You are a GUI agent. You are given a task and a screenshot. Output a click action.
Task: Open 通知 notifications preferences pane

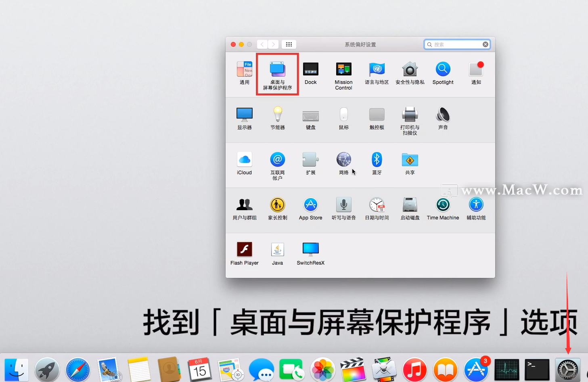coord(476,73)
